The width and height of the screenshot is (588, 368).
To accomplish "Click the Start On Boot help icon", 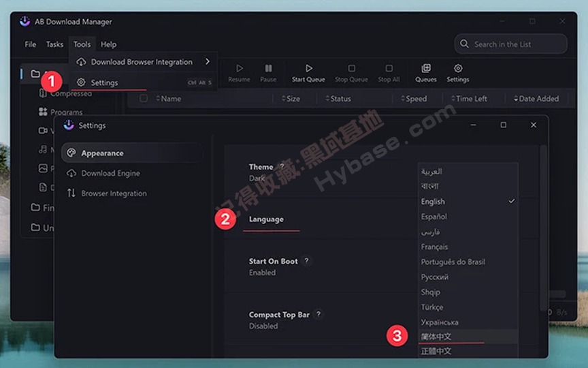I will 306,260.
